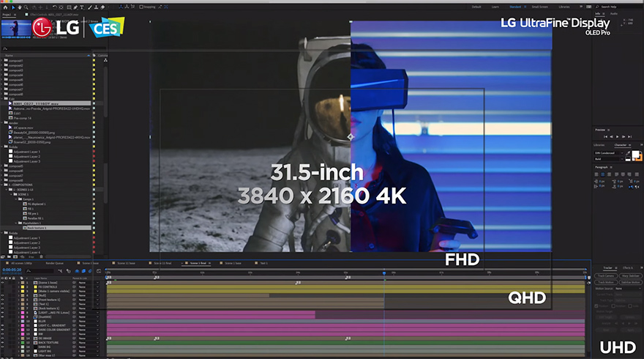
Task: Step back one frame in Preview panel
Action: click(612, 137)
